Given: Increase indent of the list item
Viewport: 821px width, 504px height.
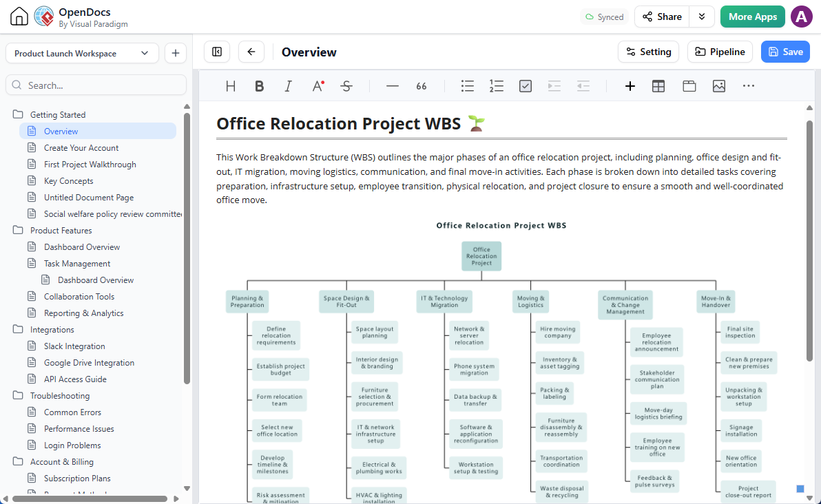Looking at the screenshot, I should click(554, 86).
